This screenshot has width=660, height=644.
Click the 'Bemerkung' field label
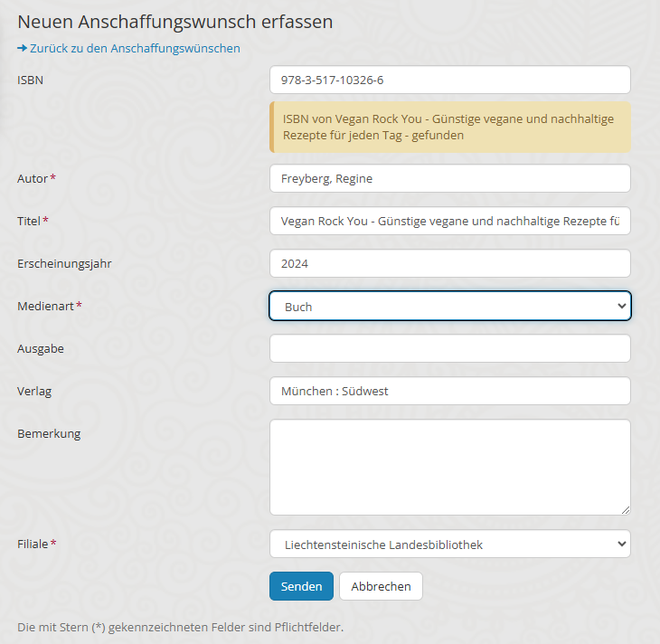[49, 433]
